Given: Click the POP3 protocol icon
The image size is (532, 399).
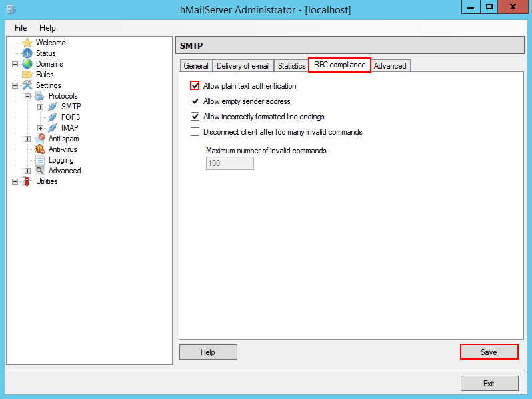Looking at the screenshot, I should (52, 117).
